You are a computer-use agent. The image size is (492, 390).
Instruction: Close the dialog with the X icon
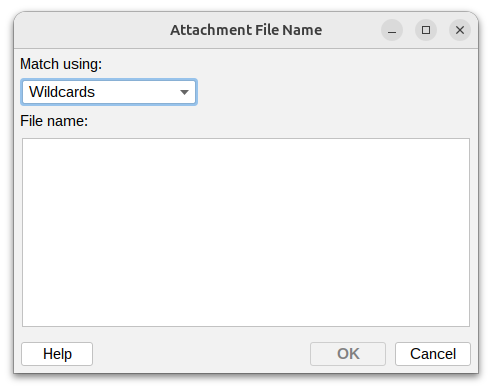460,30
